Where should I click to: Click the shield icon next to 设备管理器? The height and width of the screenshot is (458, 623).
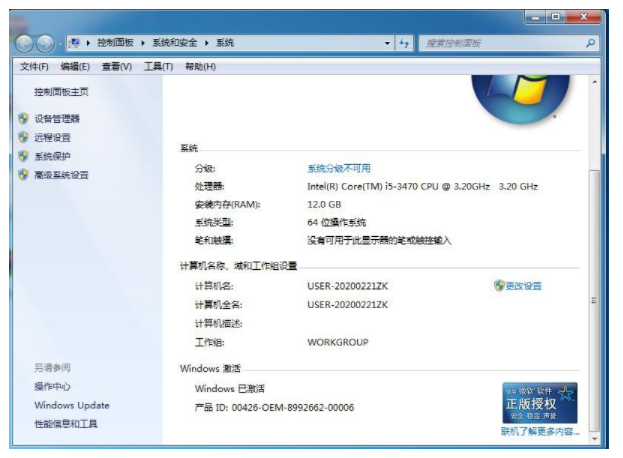(23, 119)
